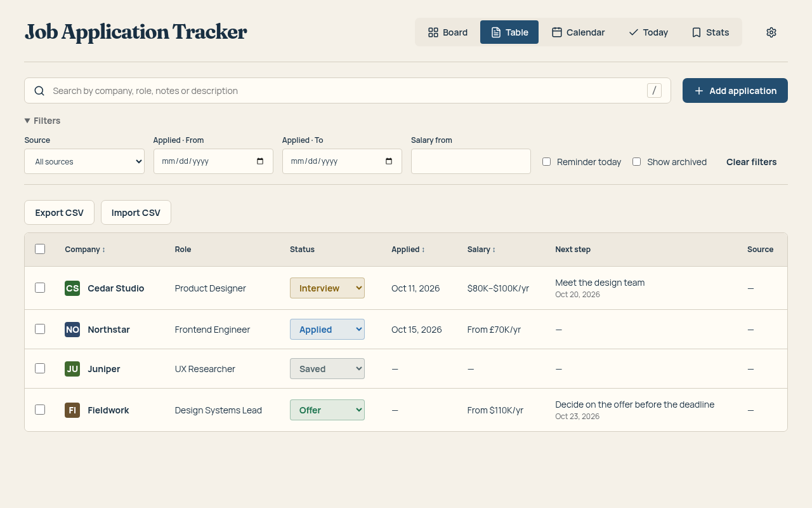Change Cedar Studio status from Interview

(x=327, y=288)
